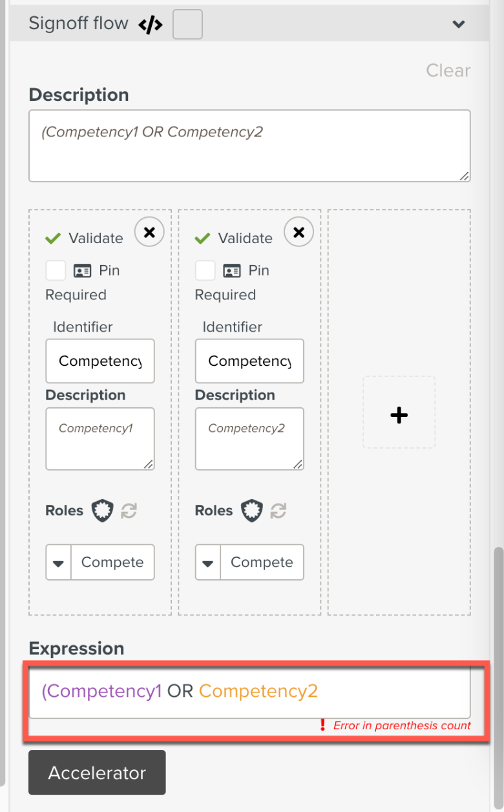Click the code icon beside Signoff flow
504x812 pixels.
tap(151, 25)
